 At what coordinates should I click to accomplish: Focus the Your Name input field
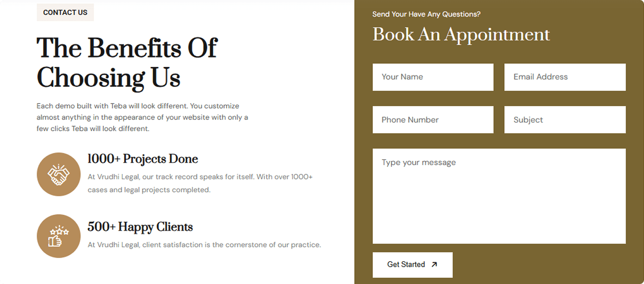pyautogui.click(x=433, y=77)
